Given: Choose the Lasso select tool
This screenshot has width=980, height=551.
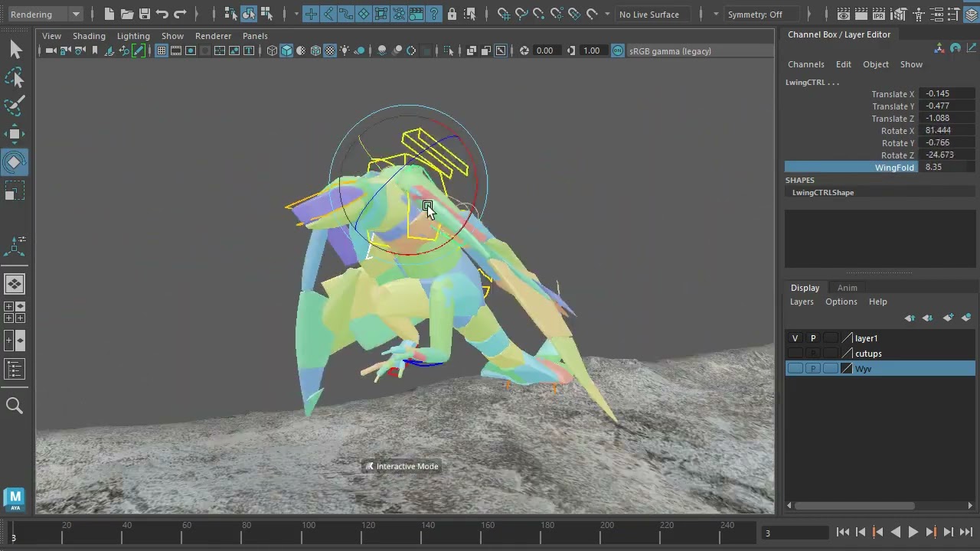Looking at the screenshot, I should point(15,78).
